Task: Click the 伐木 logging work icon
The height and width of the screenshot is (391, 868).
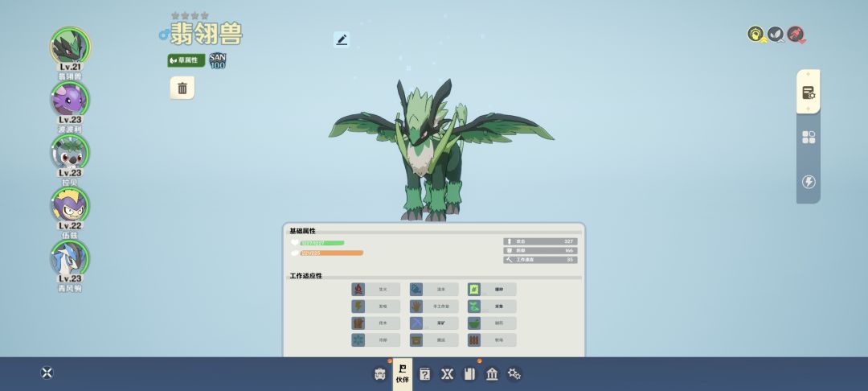Action: coord(358,323)
